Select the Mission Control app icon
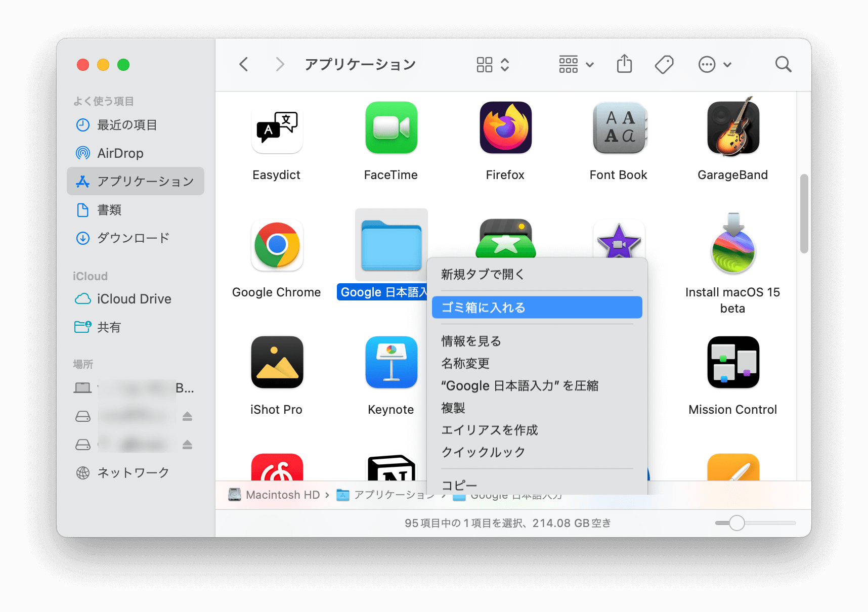868x612 pixels. click(x=733, y=362)
